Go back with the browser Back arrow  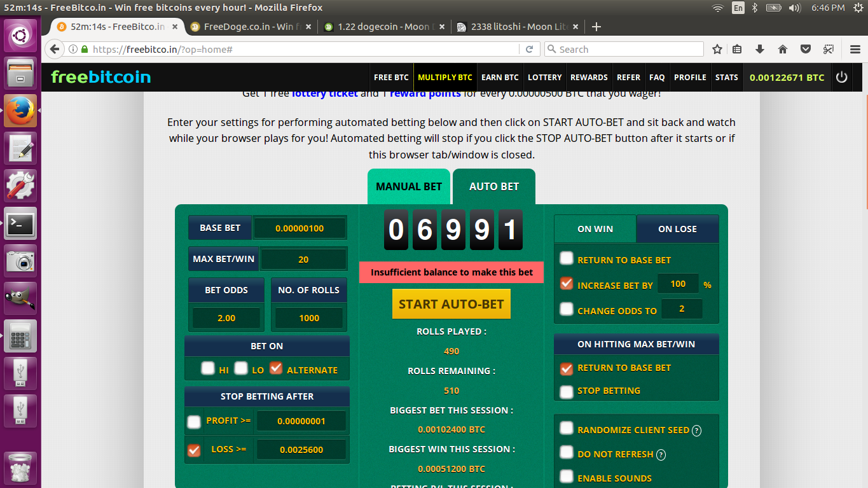click(x=55, y=49)
